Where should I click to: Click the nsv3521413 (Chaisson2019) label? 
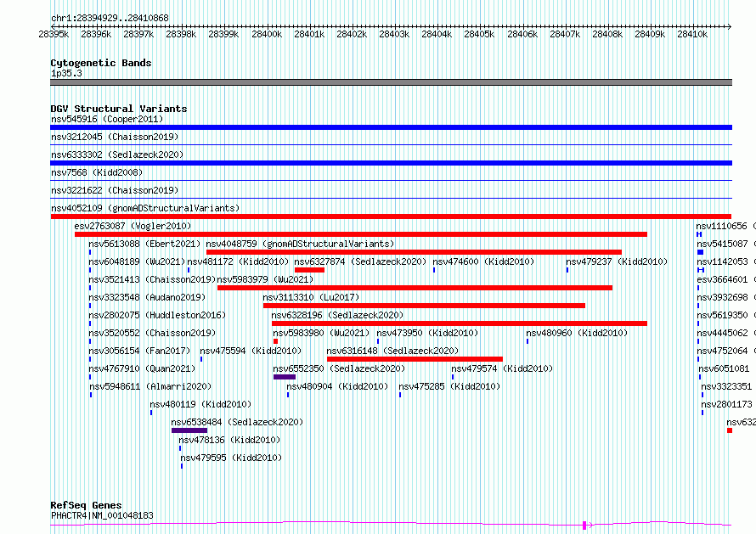(x=152, y=279)
